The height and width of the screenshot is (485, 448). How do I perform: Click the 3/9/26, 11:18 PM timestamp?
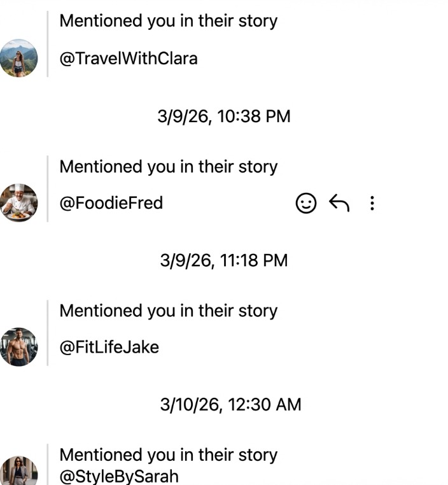[x=224, y=260]
